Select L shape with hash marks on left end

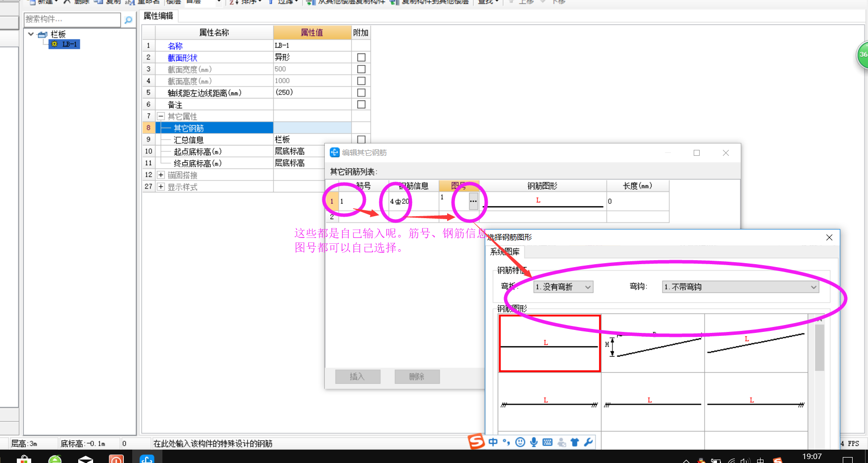click(653, 402)
